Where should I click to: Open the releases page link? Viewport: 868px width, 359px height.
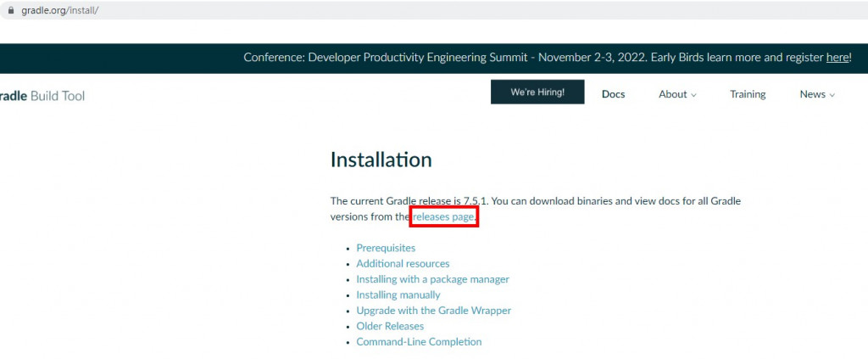[443, 216]
